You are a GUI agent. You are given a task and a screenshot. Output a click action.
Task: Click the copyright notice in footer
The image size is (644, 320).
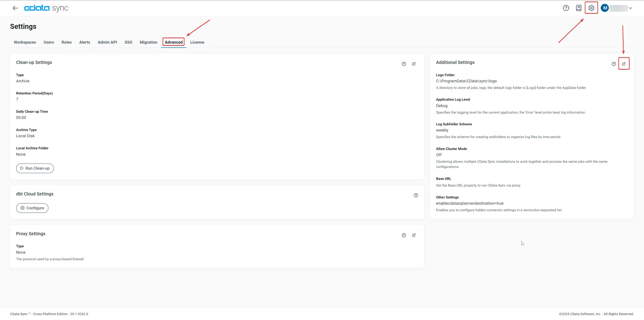[596, 314]
